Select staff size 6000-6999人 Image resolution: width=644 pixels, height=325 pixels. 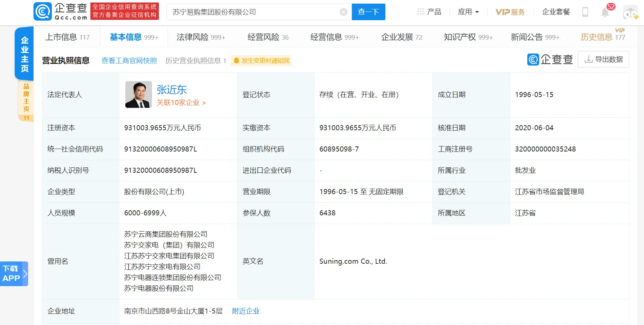point(146,213)
